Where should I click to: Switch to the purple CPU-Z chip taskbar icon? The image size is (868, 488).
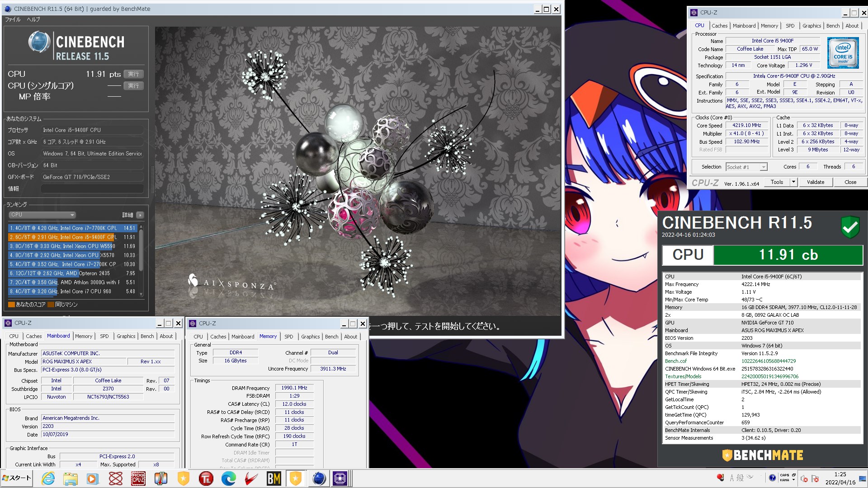340,479
